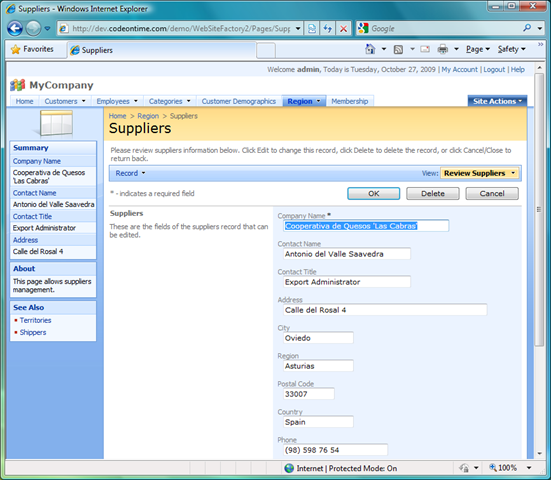This screenshot has width=551, height=480.
Task: Click the red Stop loading icon
Action: [344, 28]
